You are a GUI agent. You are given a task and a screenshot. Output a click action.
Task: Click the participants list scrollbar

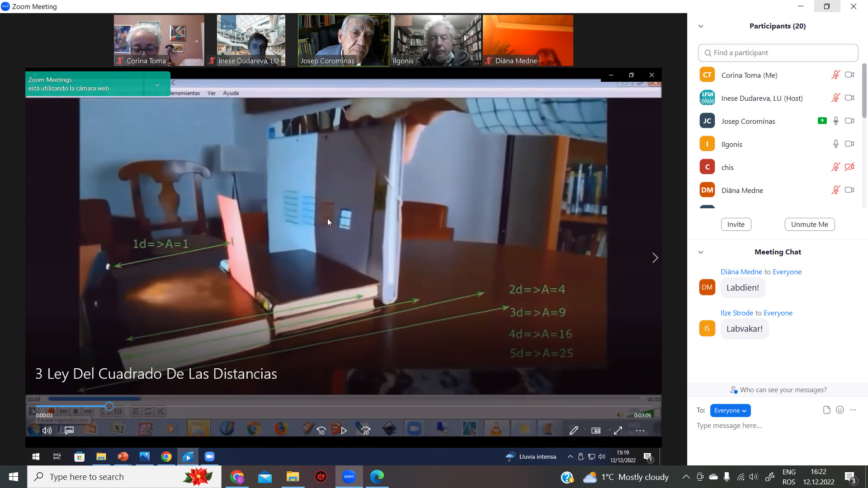pyautogui.click(x=864, y=90)
